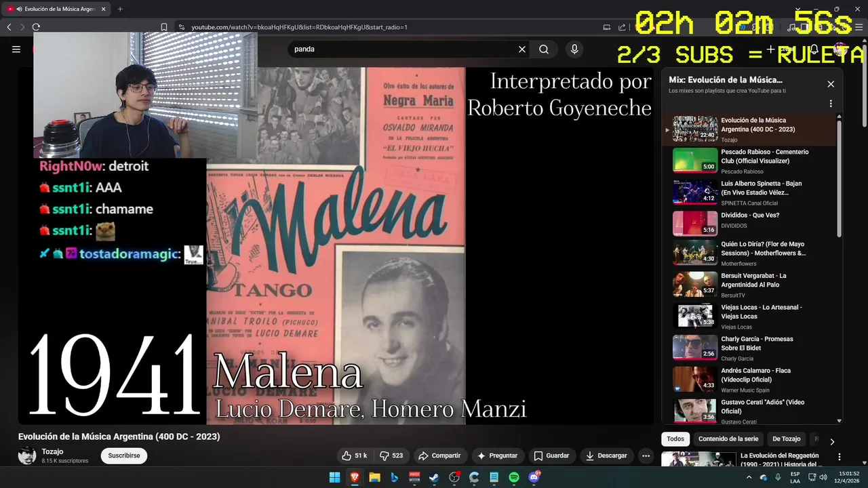Reload the page
This screenshot has height=488, width=868.
coord(36,27)
